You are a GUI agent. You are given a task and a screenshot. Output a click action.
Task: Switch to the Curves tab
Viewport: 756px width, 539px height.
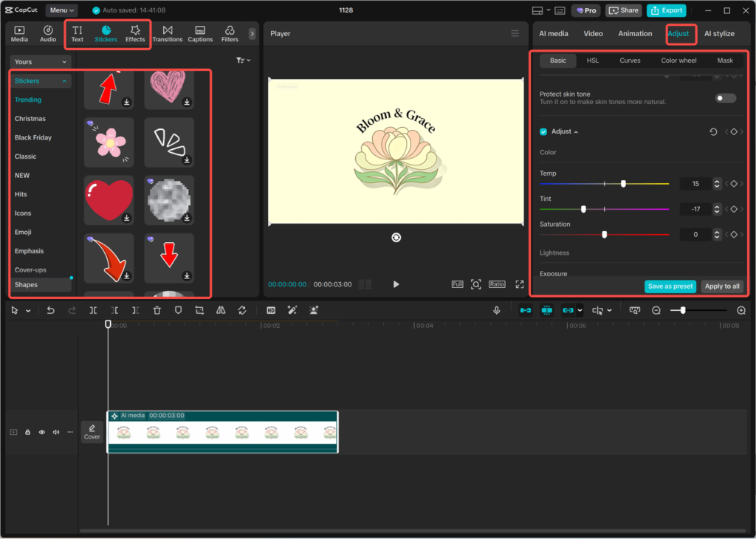(630, 61)
